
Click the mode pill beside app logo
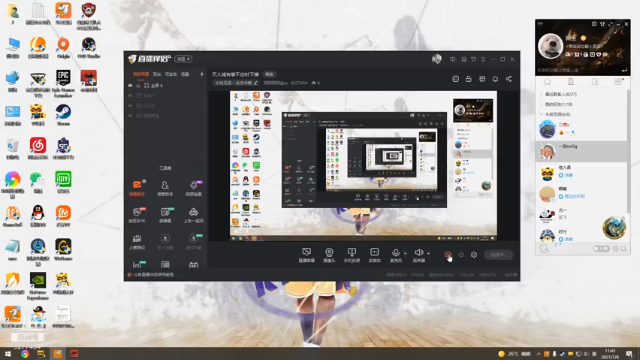click(x=184, y=59)
